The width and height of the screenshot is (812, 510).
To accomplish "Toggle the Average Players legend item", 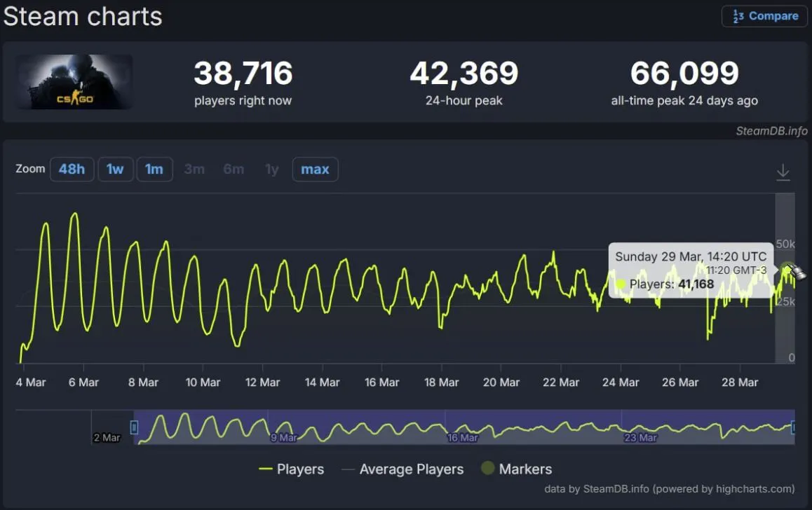I will (402, 469).
